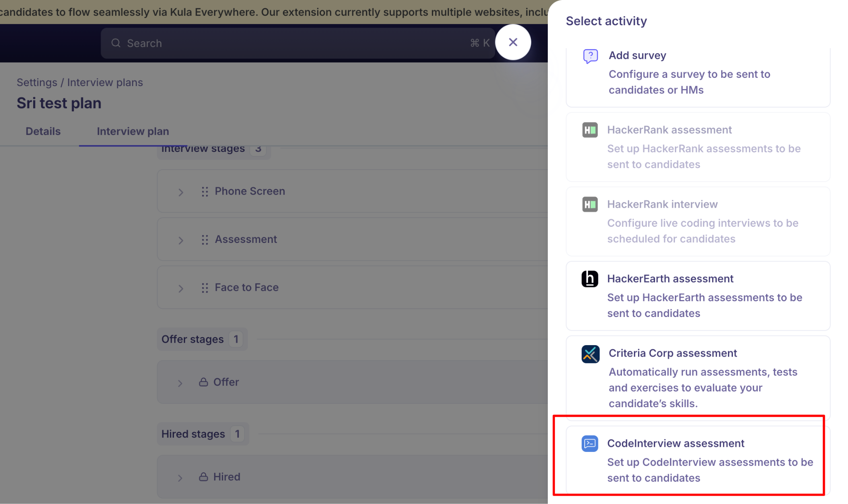Select HackerEarth assessment activity title
Viewport: 848px width, 504px height.
point(670,279)
